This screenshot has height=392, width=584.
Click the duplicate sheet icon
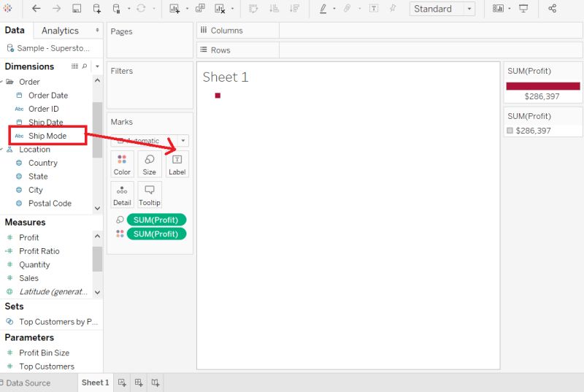[200, 8]
